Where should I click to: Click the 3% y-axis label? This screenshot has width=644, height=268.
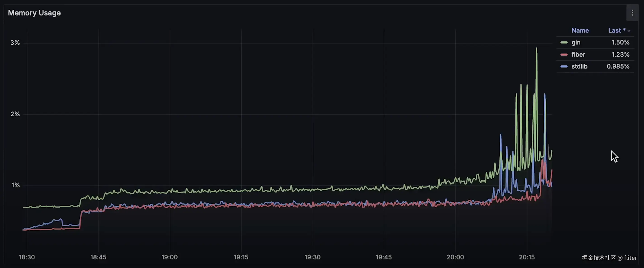click(x=15, y=43)
